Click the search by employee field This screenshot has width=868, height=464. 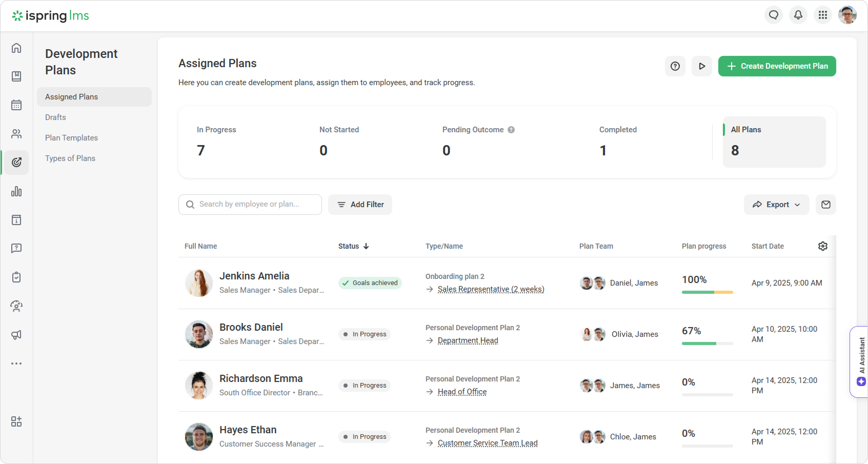(249, 204)
